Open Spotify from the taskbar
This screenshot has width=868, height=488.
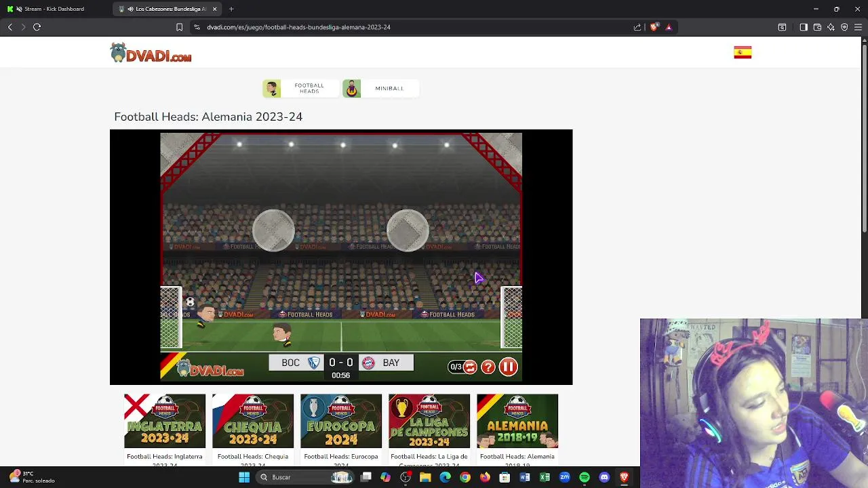(585, 477)
